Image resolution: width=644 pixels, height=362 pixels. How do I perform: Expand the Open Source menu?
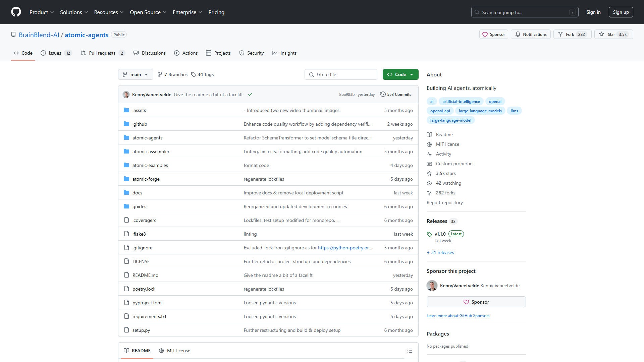coord(148,12)
